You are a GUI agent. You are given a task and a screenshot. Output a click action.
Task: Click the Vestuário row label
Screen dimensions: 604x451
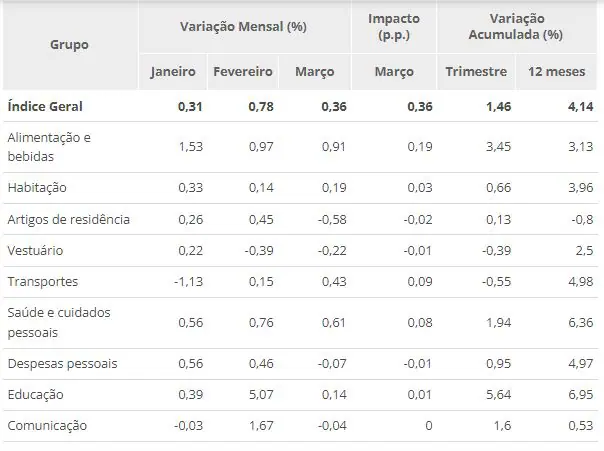coord(35,251)
